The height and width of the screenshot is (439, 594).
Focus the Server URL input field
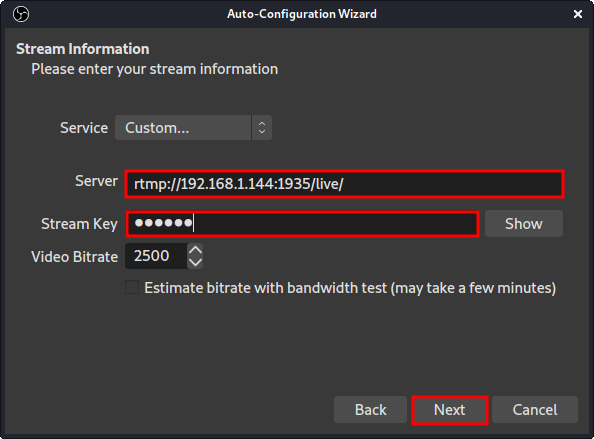[344, 184]
